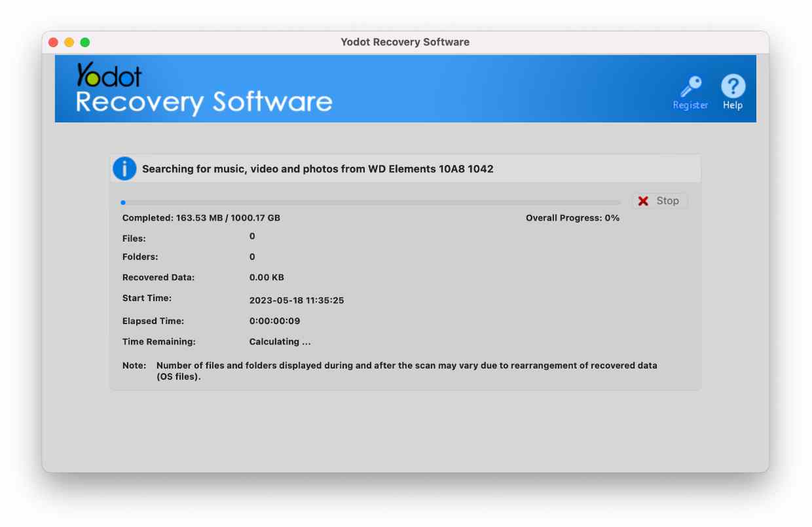Click the scan progress bar

click(x=371, y=203)
